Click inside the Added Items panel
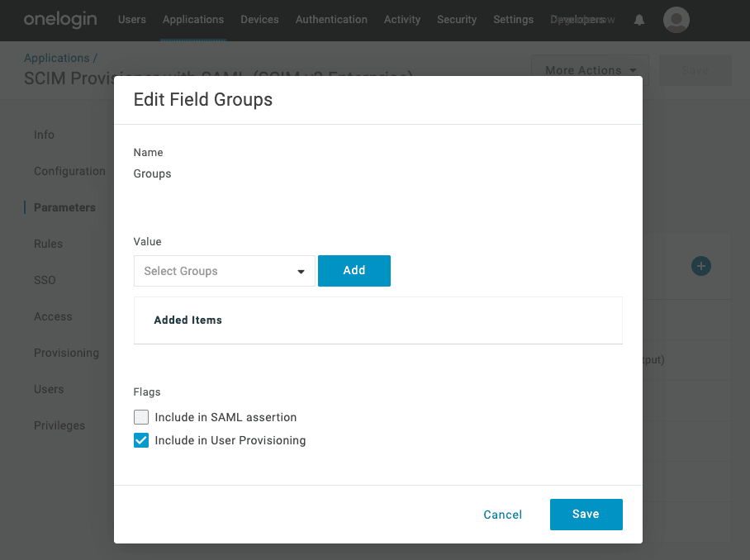This screenshot has width=750, height=560. tap(377, 320)
